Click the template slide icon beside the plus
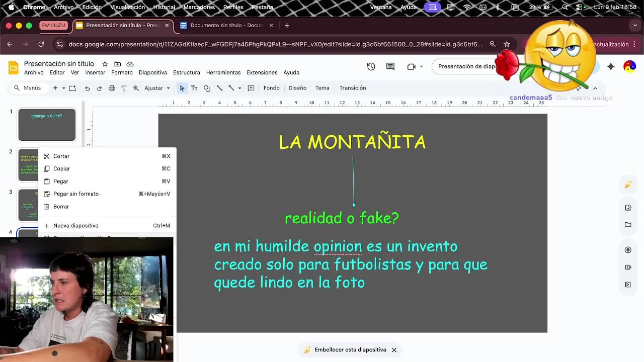The width and height of the screenshot is (644, 362). pos(72,88)
